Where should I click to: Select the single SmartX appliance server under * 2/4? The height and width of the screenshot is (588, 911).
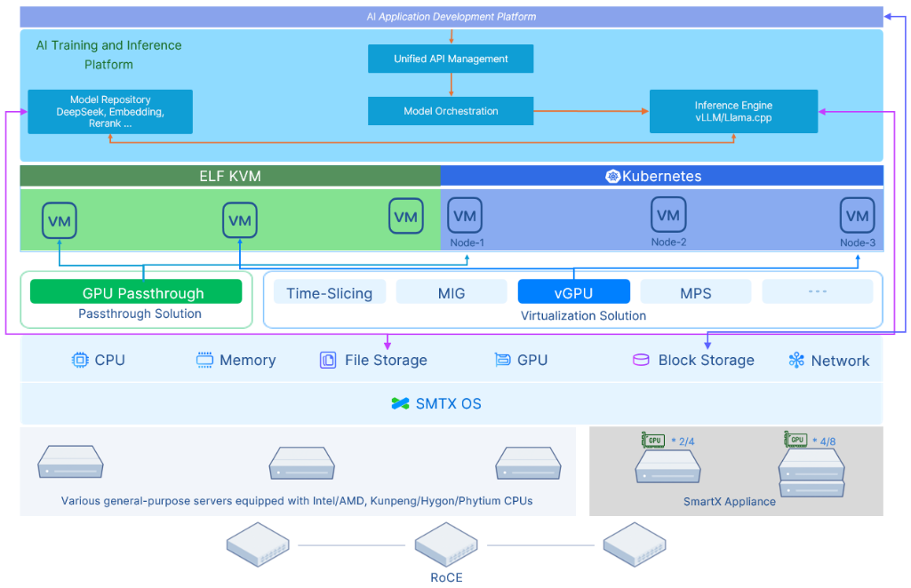pyautogui.click(x=667, y=466)
